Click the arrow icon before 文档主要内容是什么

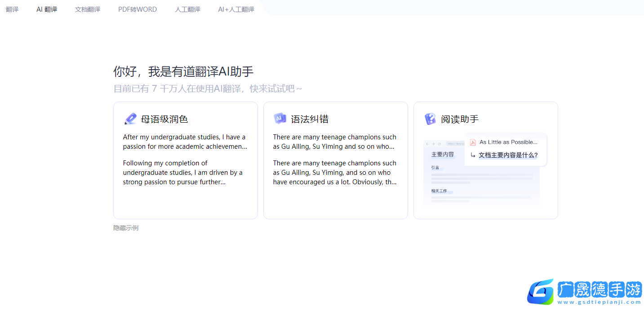click(473, 155)
